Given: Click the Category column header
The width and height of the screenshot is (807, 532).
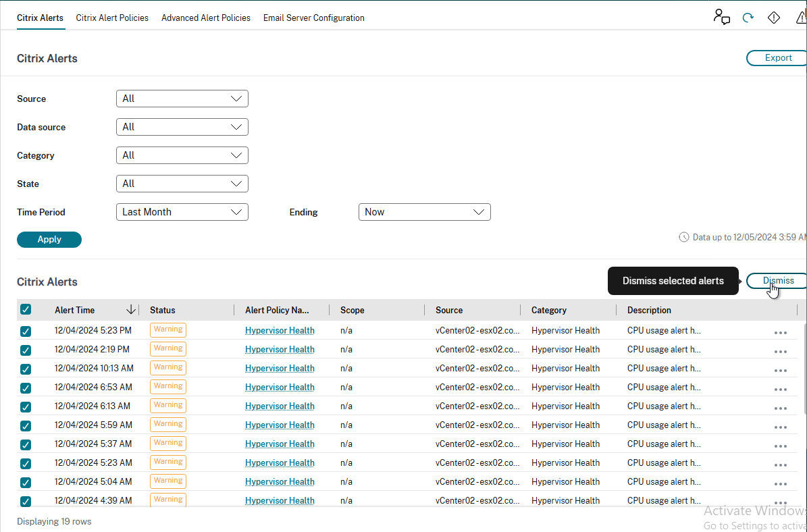Looking at the screenshot, I should click(x=548, y=310).
